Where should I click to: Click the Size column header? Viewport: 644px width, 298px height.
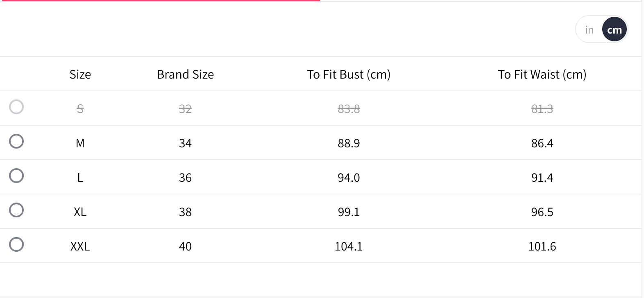80,74
